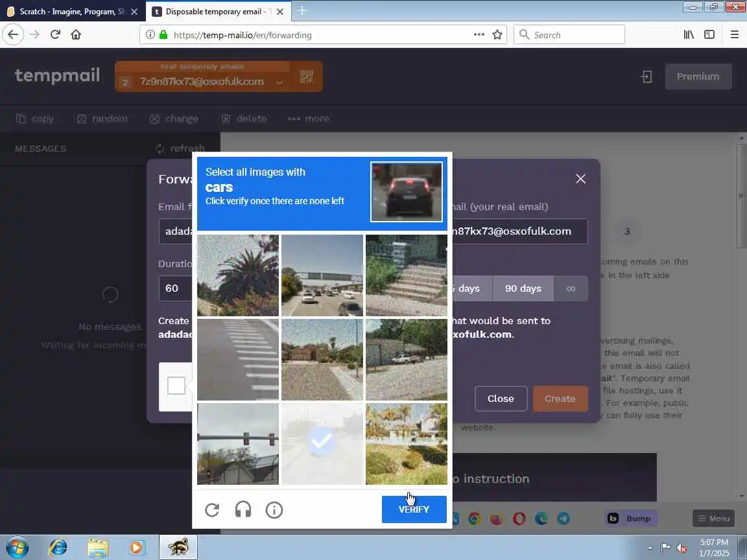747x560 pixels.
Task: Select the crosswalk stripes captcha tile
Action: point(238,360)
